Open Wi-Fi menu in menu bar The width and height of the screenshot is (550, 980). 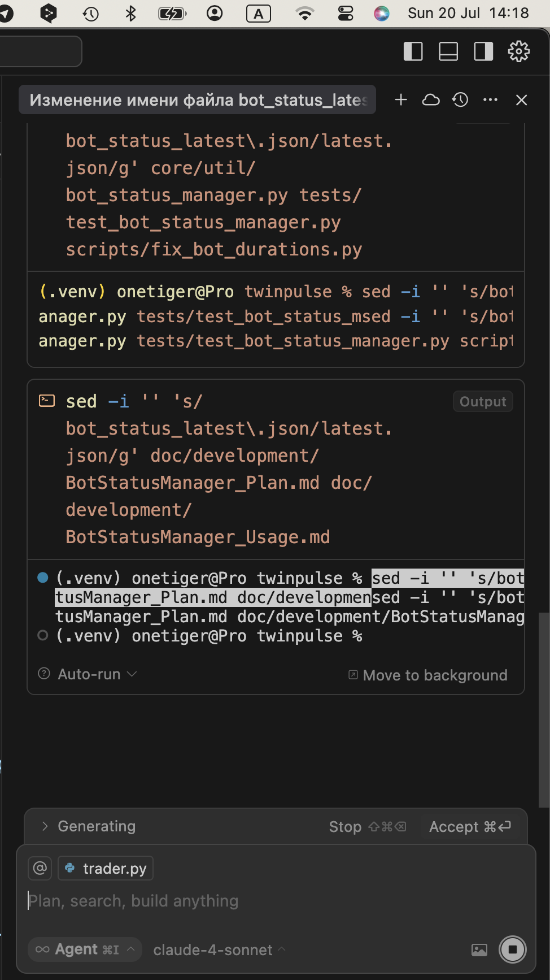pos(305,14)
